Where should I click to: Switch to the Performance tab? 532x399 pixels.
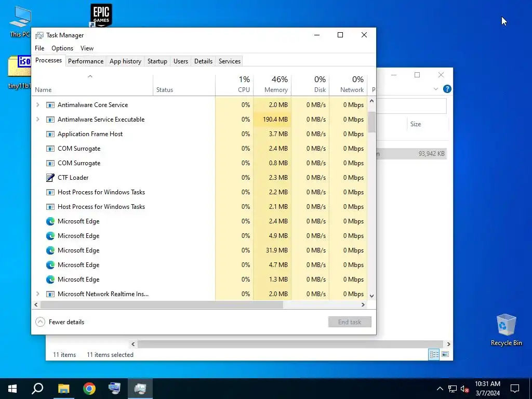tap(86, 61)
